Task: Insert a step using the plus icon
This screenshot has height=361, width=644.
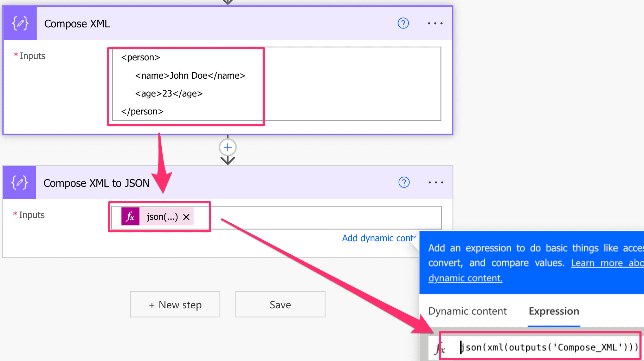Action: point(227,147)
